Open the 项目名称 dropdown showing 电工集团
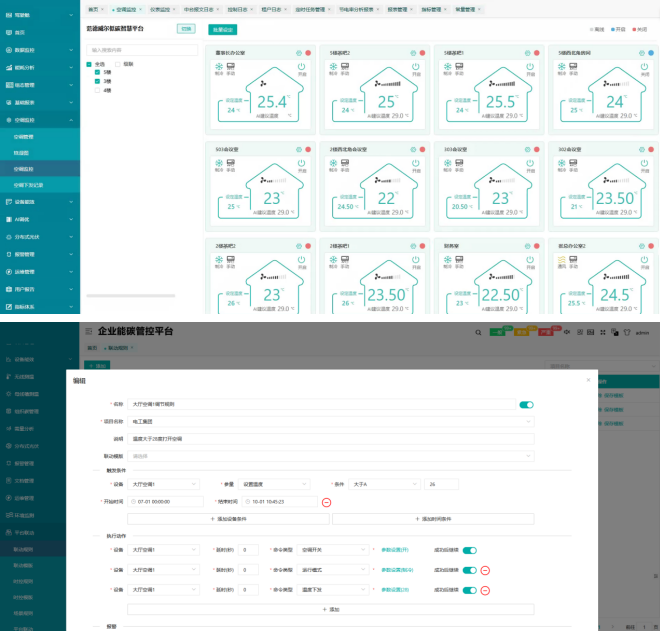Image resolution: width=660 pixels, height=631 pixels. click(330, 422)
